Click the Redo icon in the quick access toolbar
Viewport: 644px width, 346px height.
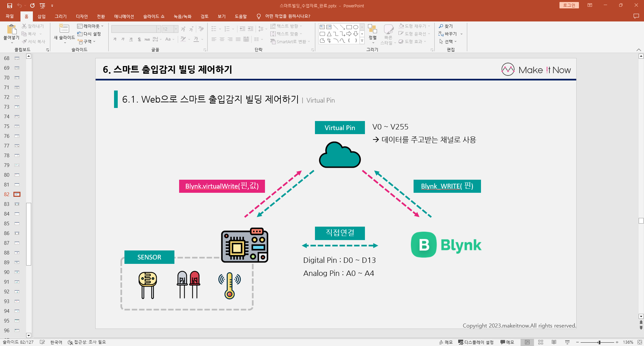click(32, 5)
